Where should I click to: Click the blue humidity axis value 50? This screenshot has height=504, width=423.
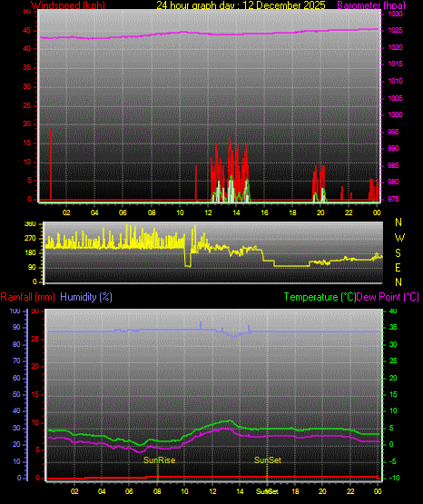point(16,395)
